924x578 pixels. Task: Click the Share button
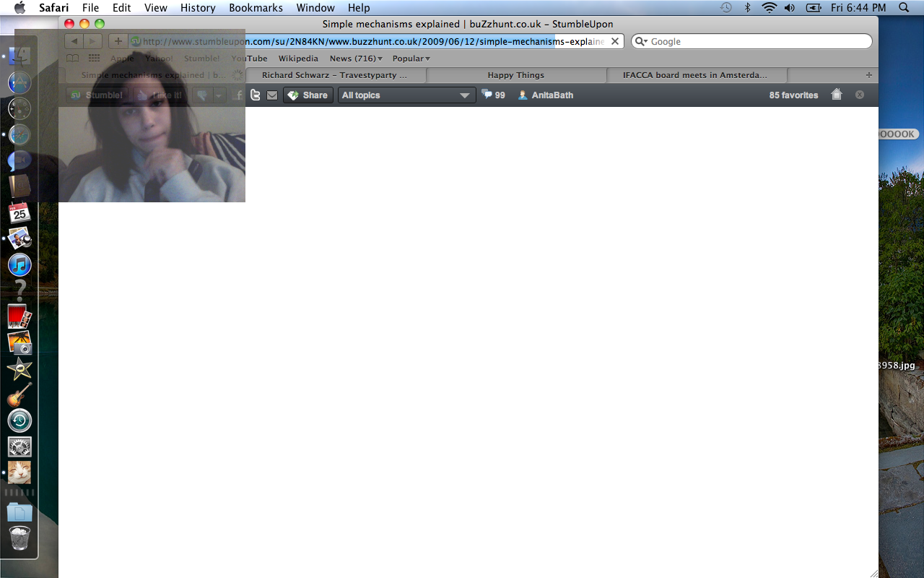click(308, 95)
